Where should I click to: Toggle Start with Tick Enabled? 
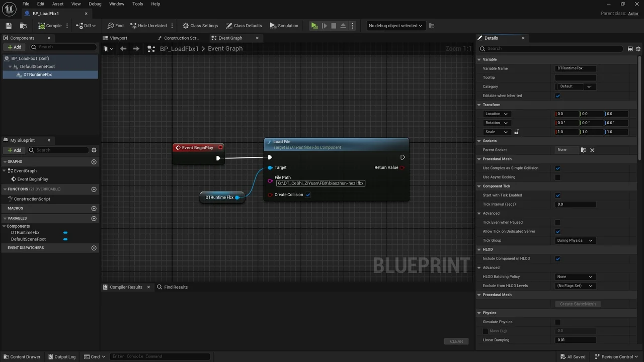tap(557, 195)
